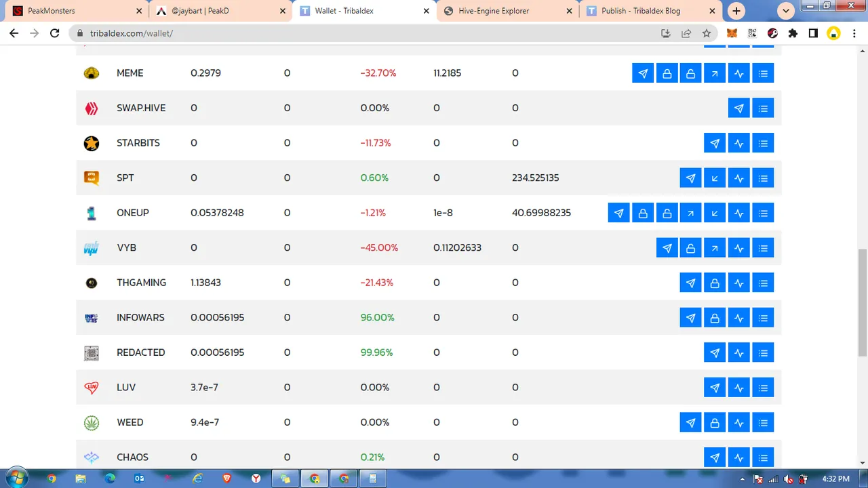This screenshot has width=868, height=488.
Task: Open Outlook from the taskbar
Action: [139, 478]
